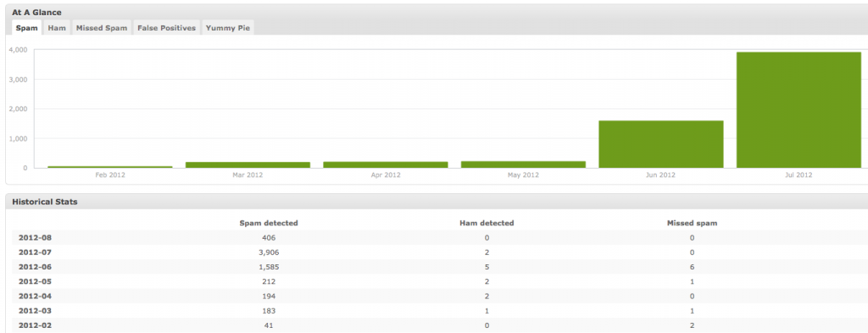Click the May 2012 bar in chart
The height and width of the screenshot is (333, 868).
pos(523,164)
